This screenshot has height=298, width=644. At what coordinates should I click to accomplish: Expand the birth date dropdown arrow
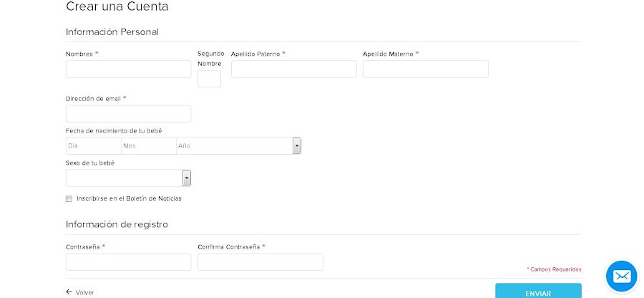click(x=296, y=146)
